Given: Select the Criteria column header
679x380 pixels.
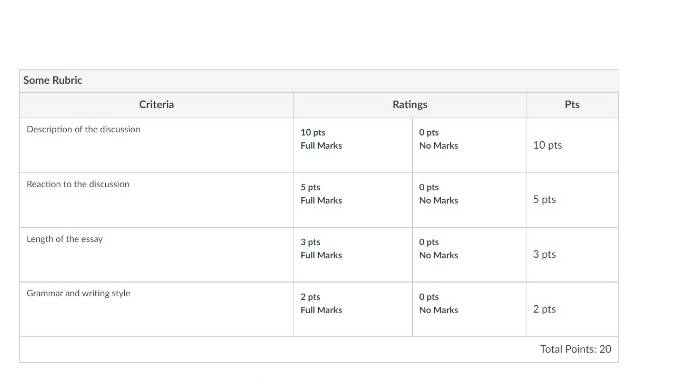Looking at the screenshot, I should coord(156,104).
